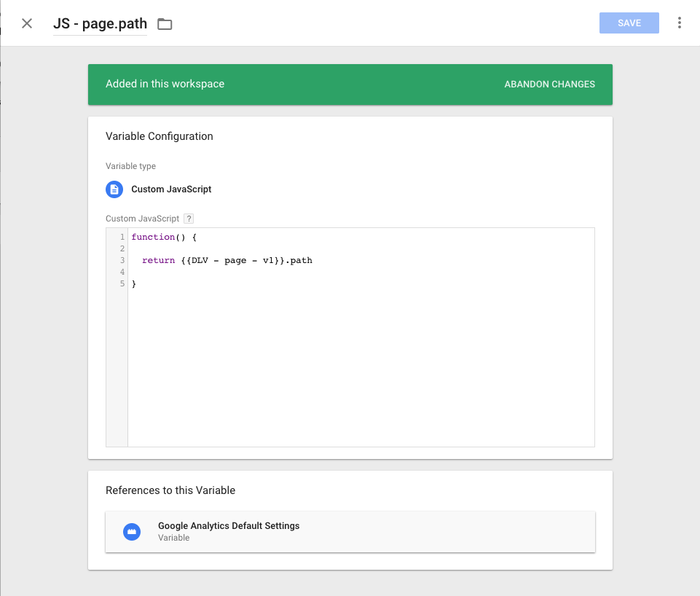Open the three-dot more actions menu

click(x=679, y=23)
